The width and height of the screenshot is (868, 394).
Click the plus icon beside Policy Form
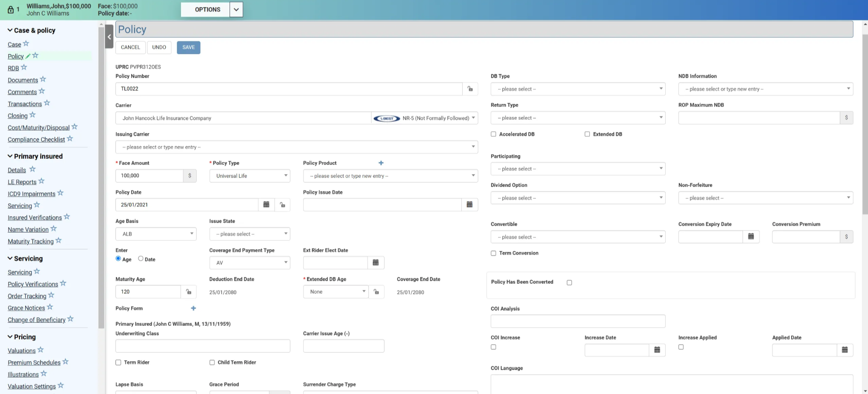coord(194,309)
